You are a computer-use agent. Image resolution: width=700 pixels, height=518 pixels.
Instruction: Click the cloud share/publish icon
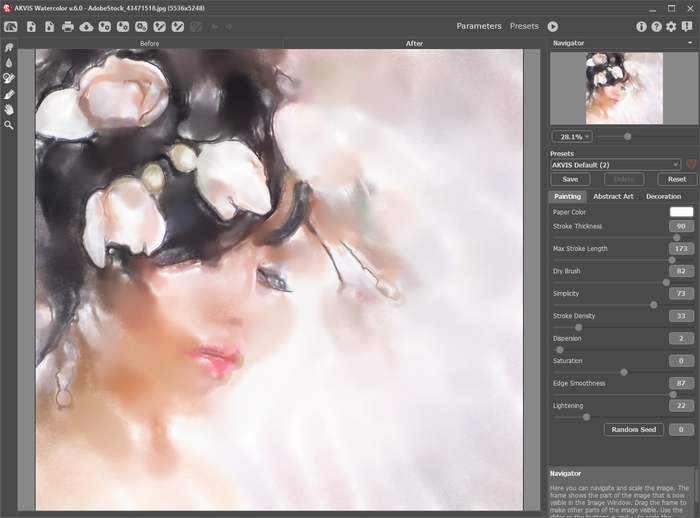tap(86, 27)
